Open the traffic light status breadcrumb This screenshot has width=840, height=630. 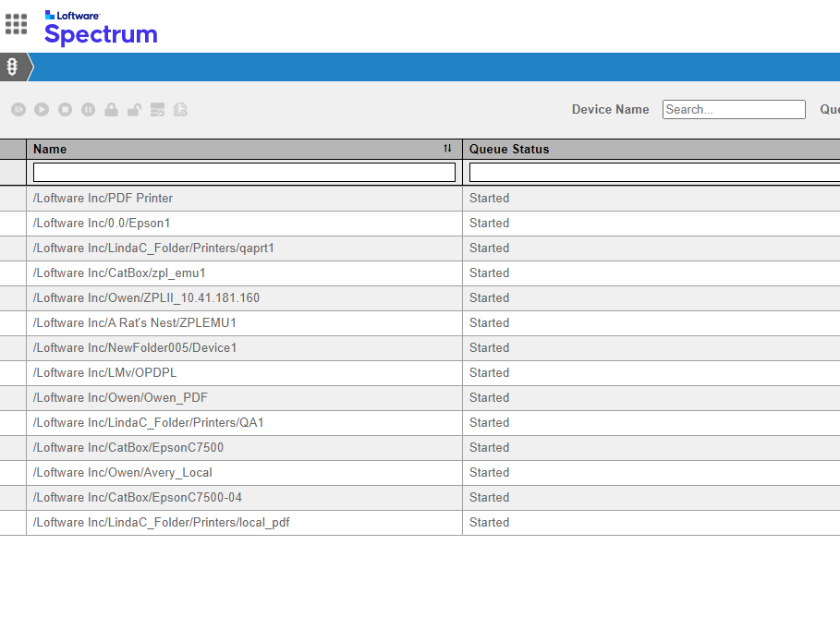pos(12,67)
